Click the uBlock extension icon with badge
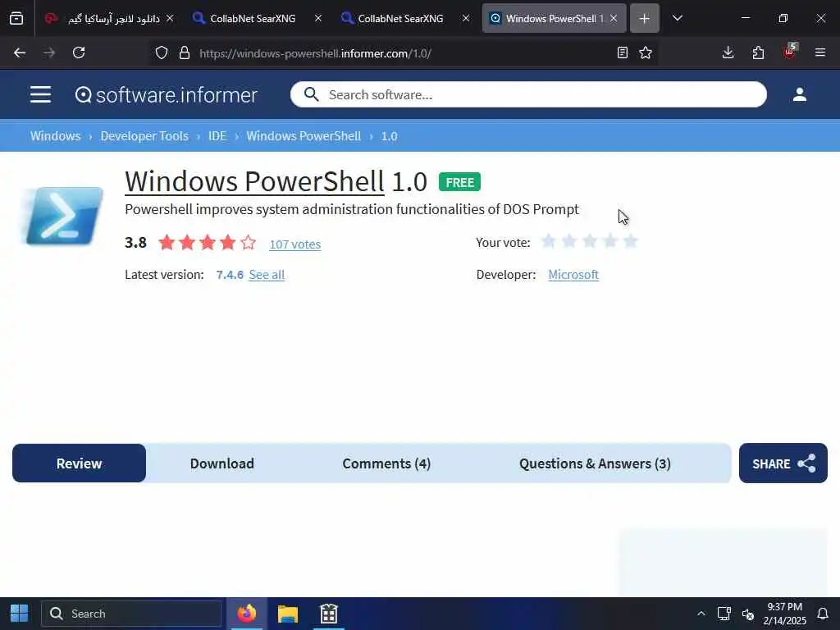 790,52
